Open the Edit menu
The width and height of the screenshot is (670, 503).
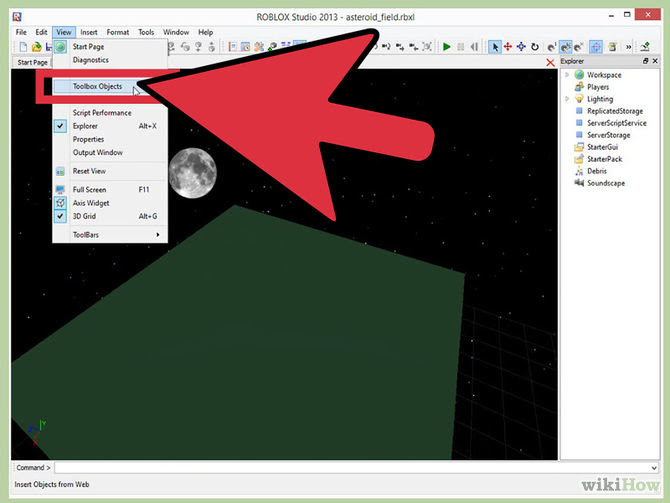41,32
